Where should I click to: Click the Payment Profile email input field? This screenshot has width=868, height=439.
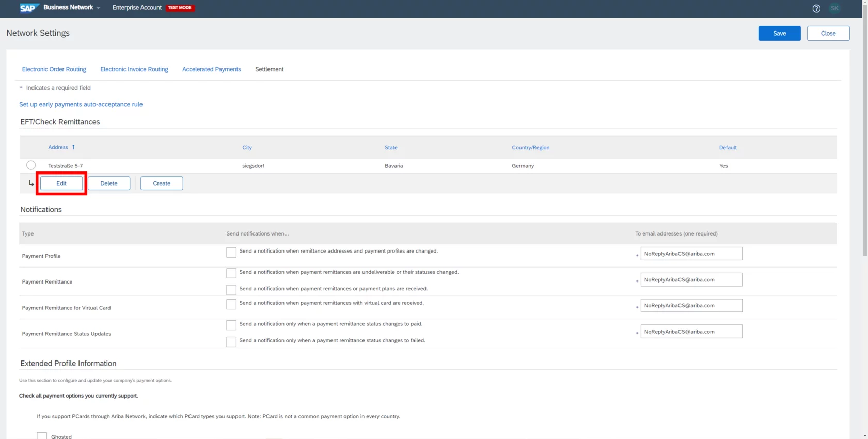691,254
